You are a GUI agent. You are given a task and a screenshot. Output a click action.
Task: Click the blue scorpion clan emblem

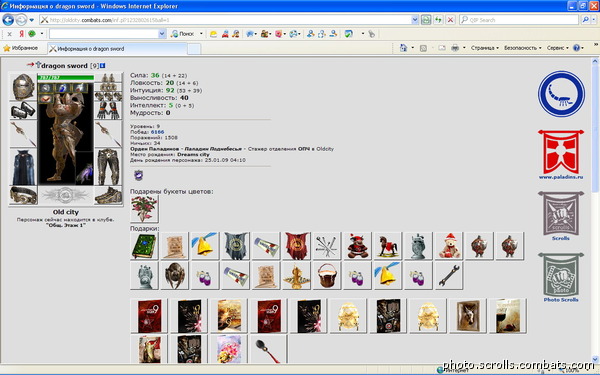(x=561, y=94)
